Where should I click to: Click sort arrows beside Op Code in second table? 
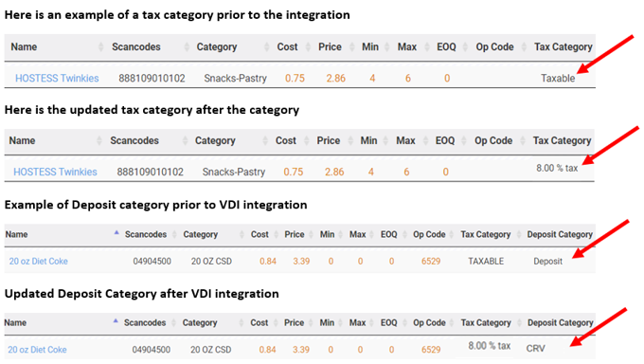(523, 140)
